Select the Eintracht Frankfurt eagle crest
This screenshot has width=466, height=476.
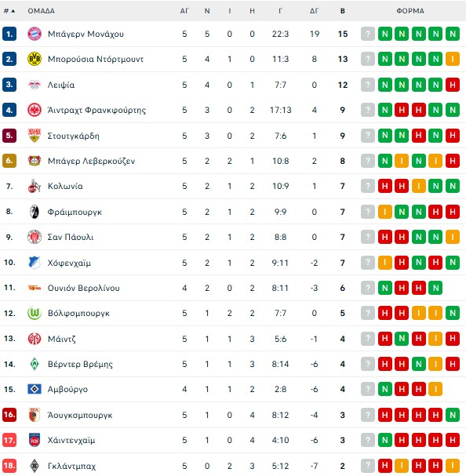tap(35, 110)
